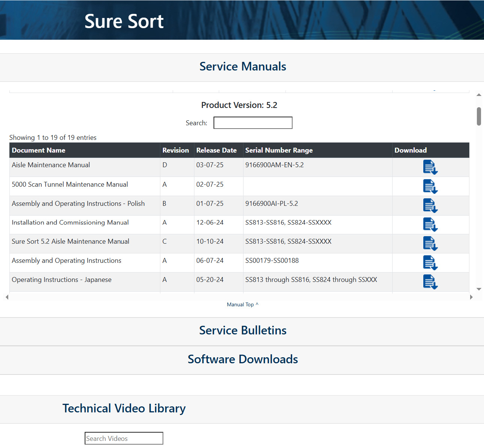This screenshot has height=448, width=484.
Task: Download Operating Instructions - Japanese document
Action: pos(430,282)
